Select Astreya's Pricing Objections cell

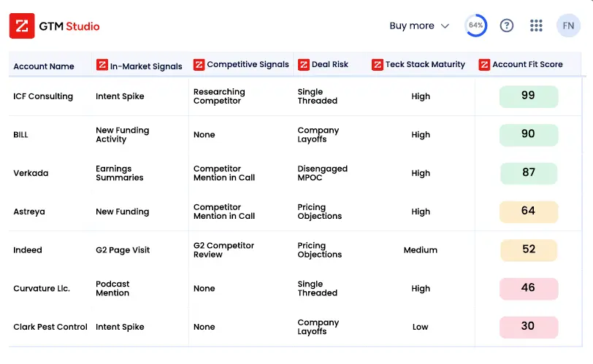tap(320, 212)
